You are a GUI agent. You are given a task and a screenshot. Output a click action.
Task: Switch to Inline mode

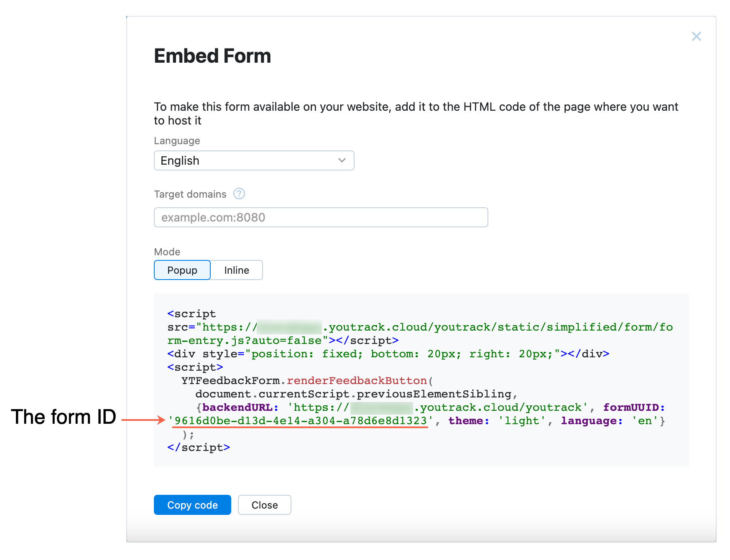237,270
